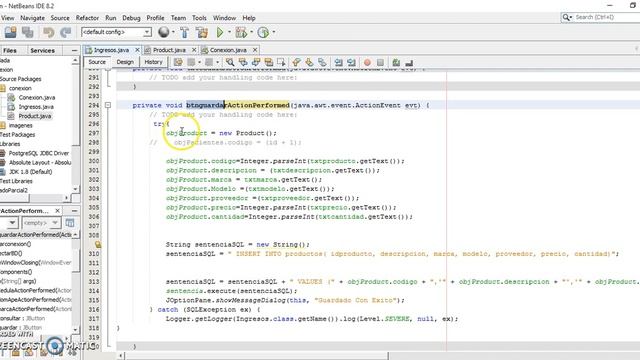The height and width of the screenshot is (360, 640).
Task: Jump to Previous Bookmark icon
Action: point(296,62)
